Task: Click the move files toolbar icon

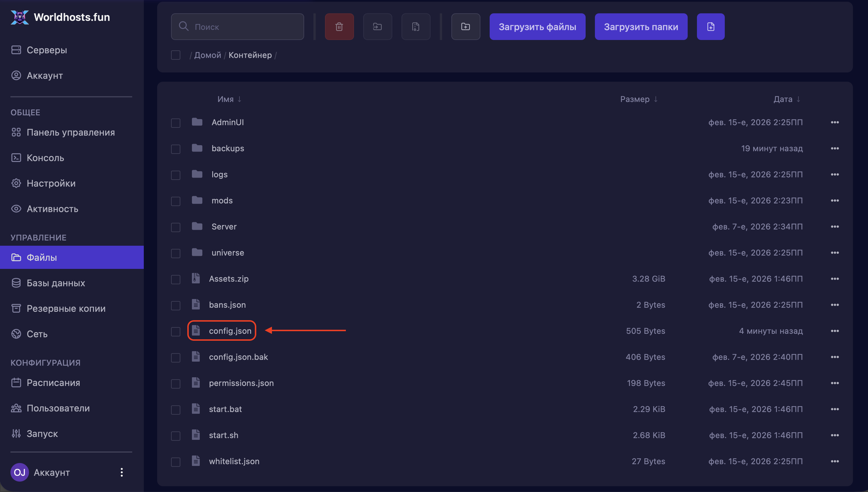Action: (377, 27)
